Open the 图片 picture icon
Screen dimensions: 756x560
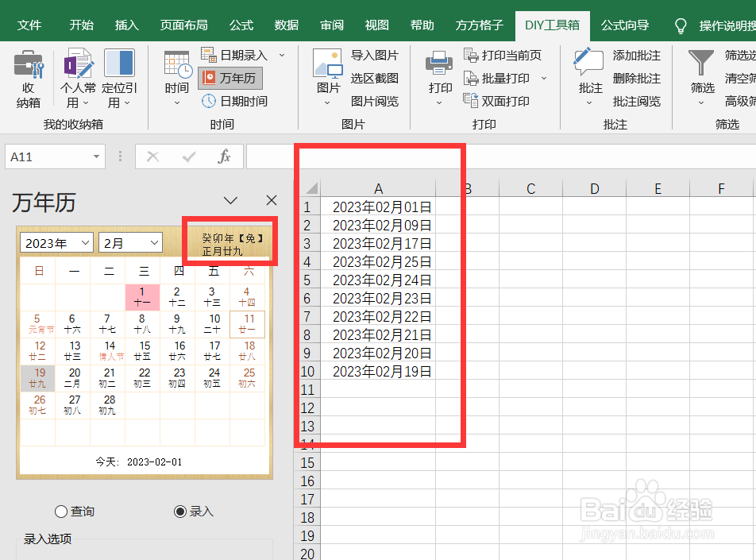(x=328, y=64)
